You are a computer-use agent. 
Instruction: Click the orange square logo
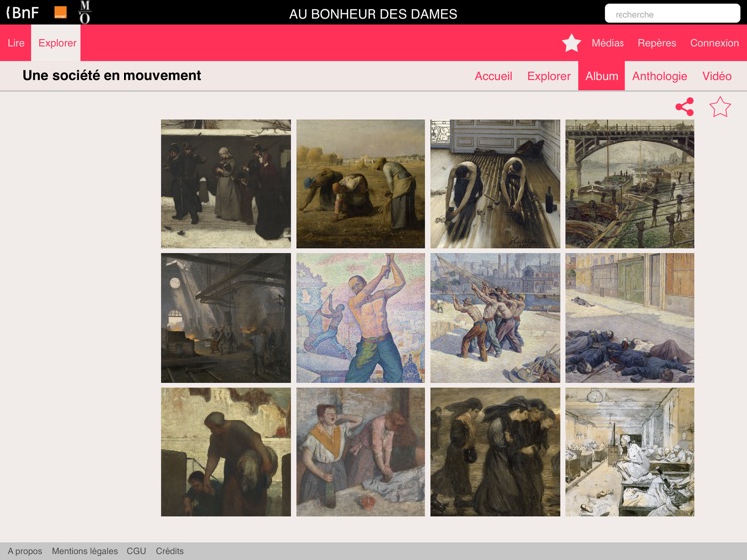[x=60, y=12]
